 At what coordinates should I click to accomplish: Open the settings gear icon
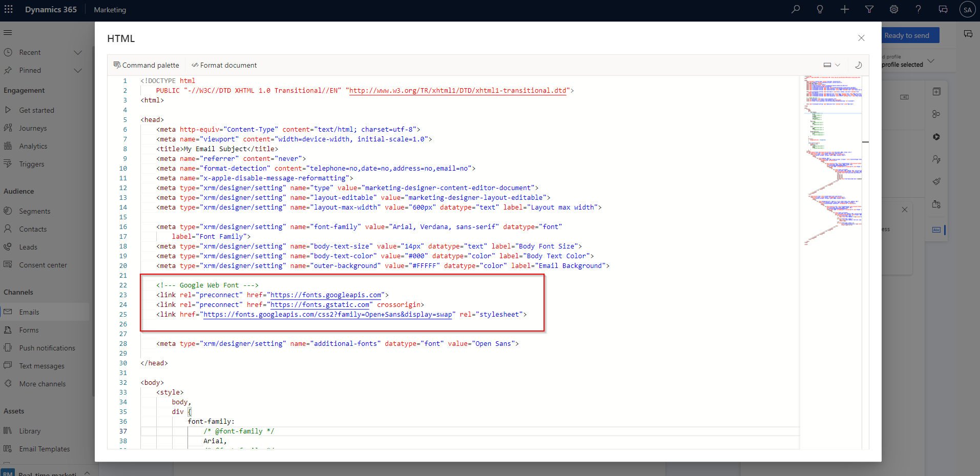[x=894, y=9]
